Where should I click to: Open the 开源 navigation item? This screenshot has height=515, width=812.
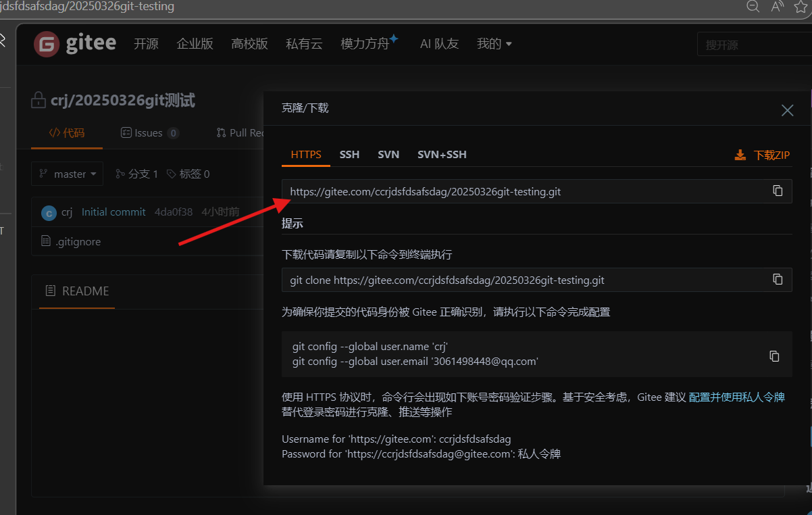point(146,44)
